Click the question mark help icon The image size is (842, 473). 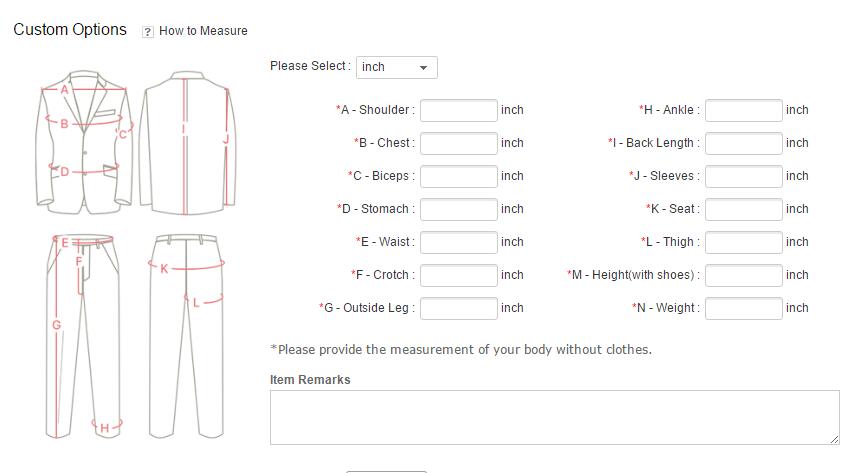[148, 32]
